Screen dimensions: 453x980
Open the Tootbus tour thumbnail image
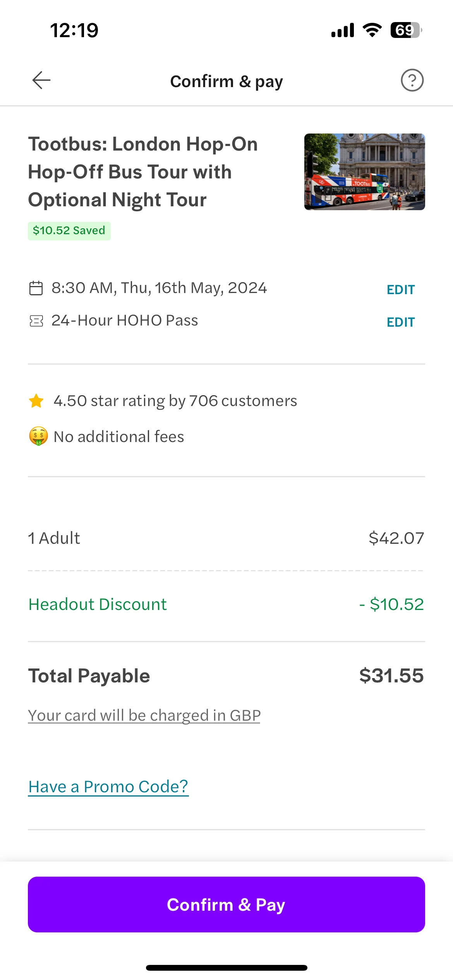pyautogui.click(x=364, y=172)
